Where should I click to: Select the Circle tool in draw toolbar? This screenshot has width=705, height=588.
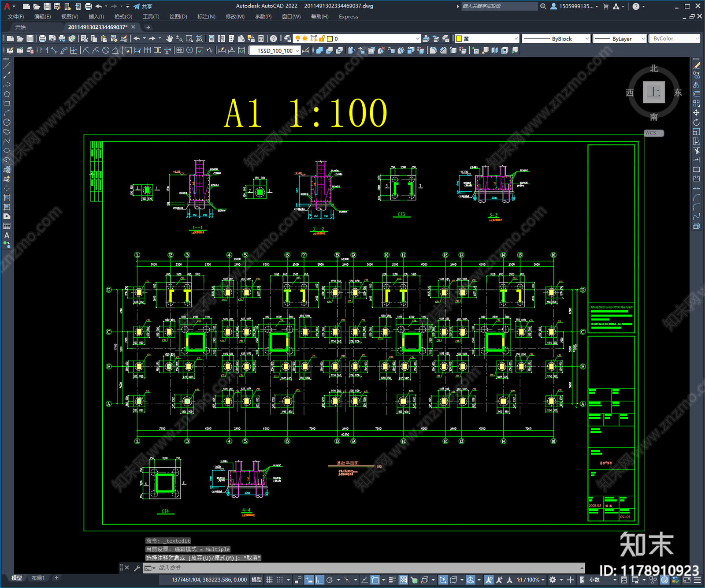[x=7, y=122]
